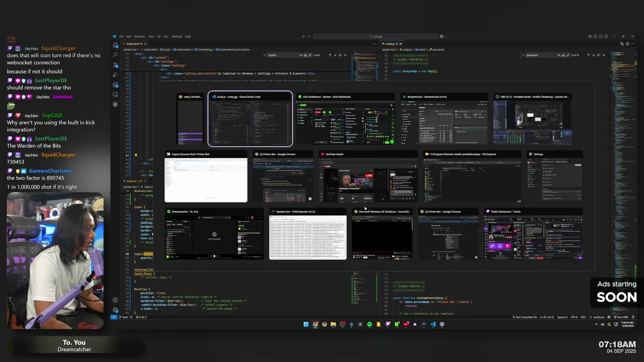Select the Microsoft Windows XP Shutdown Sound thumbnail

(382, 234)
